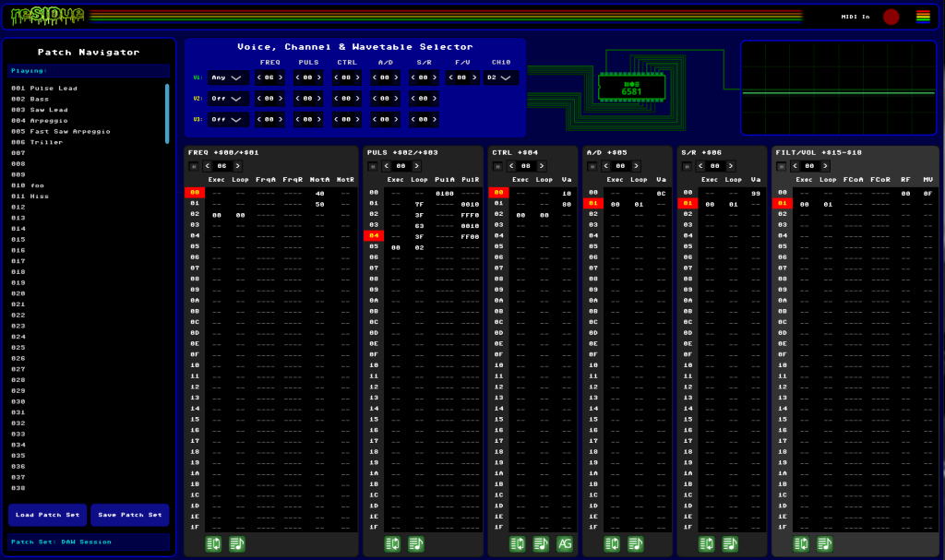945x560 pixels.
Task: Click the Patch Navigator scrollbar thumb
Action: [x=167, y=113]
